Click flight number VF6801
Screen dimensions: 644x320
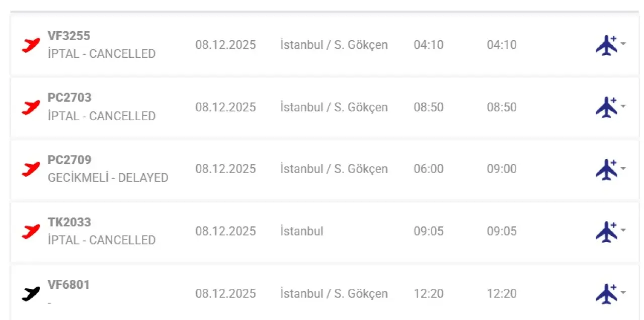click(x=69, y=285)
